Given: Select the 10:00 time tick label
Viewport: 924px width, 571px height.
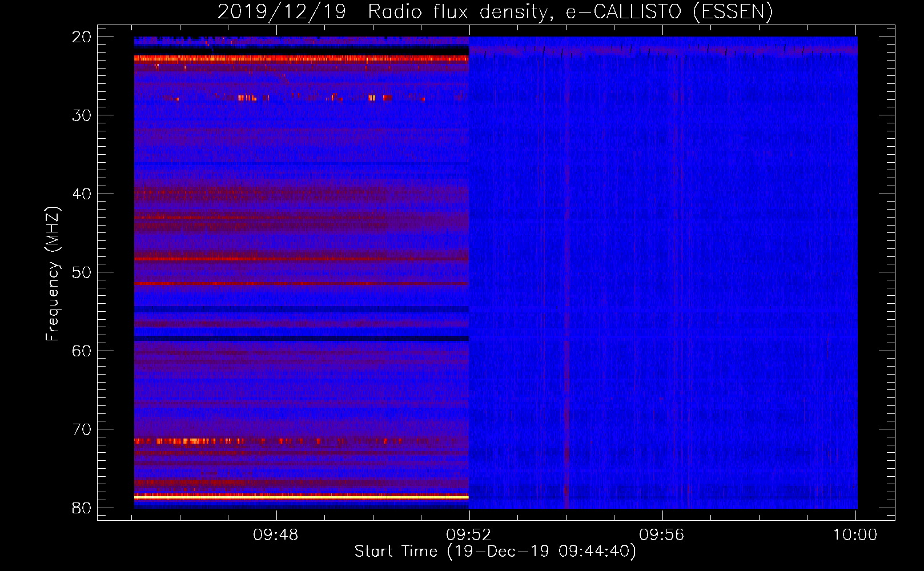Looking at the screenshot, I should point(855,535).
